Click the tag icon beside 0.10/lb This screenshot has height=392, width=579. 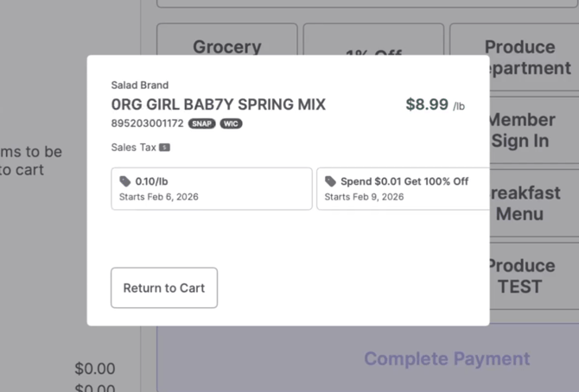[x=125, y=181]
